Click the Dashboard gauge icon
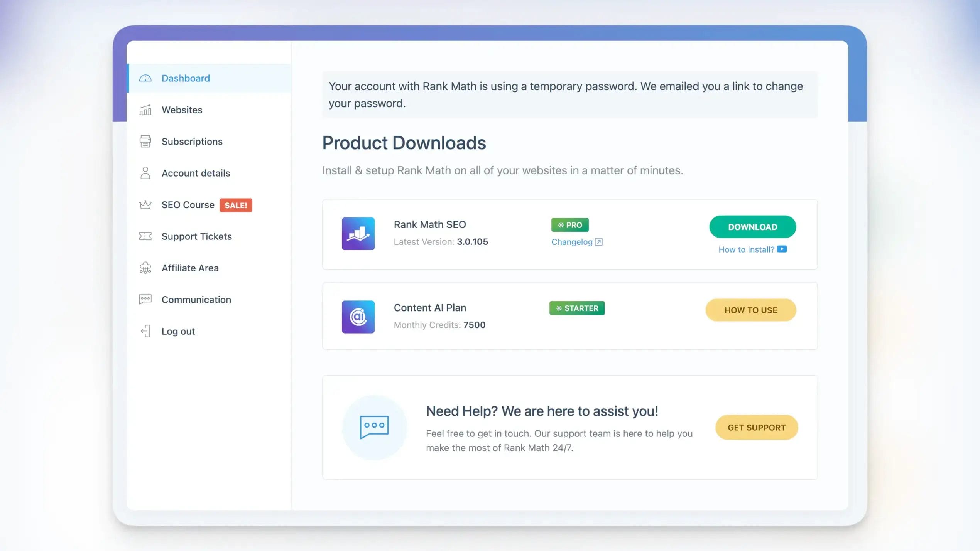This screenshot has width=980, height=551. [145, 78]
